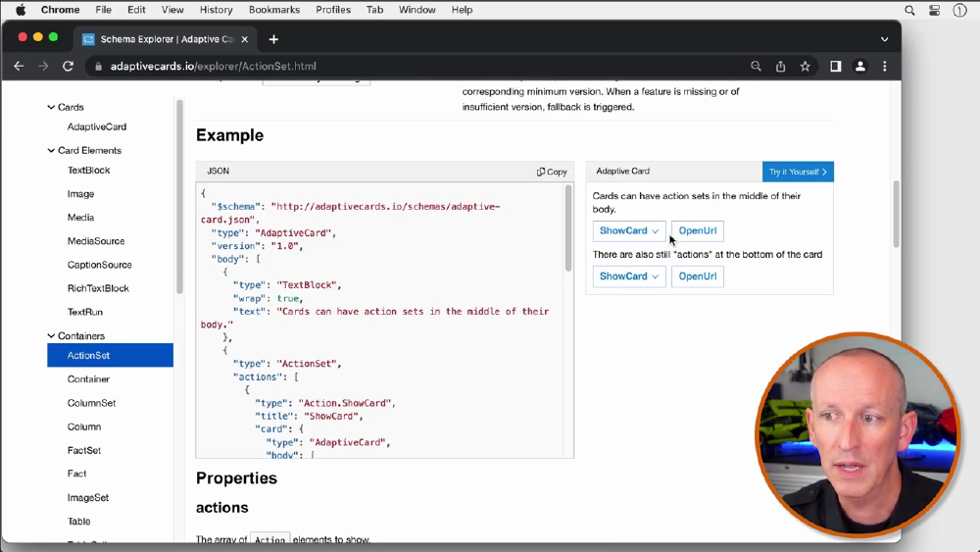
Task: Bookmark this page with the star icon
Action: point(805,67)
